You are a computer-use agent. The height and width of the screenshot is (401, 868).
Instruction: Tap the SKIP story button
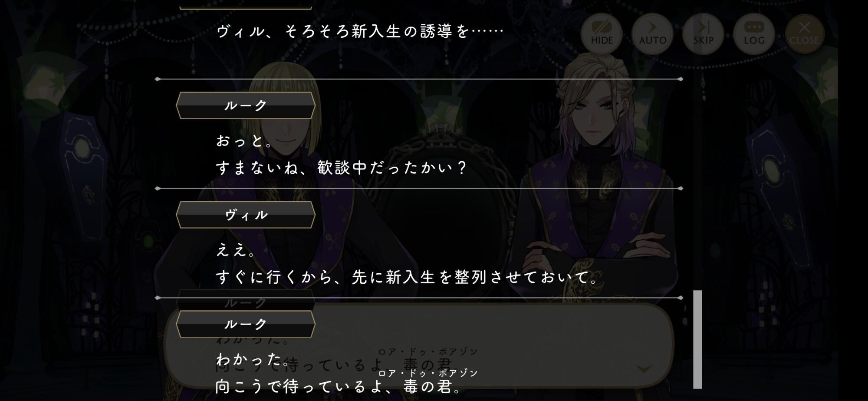pos(703,33)
